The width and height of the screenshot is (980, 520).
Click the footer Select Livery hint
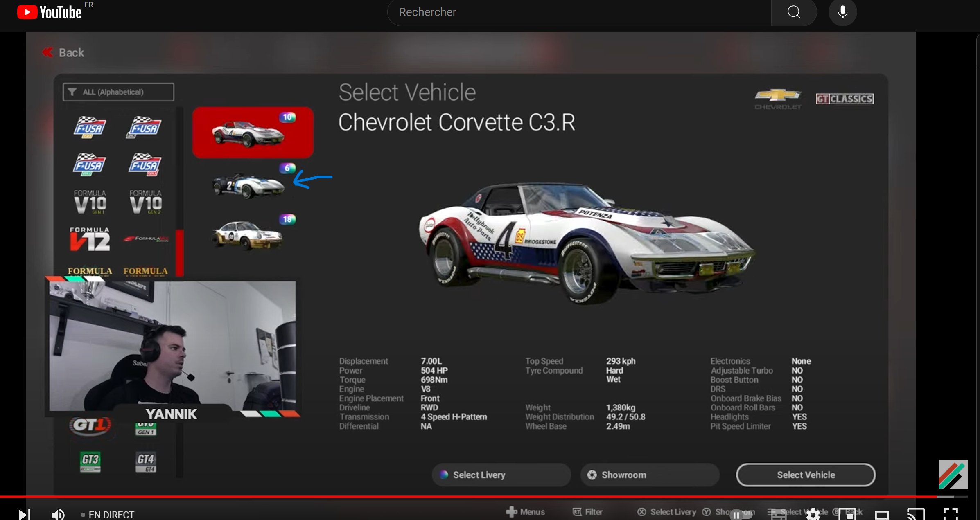(667, 512)
